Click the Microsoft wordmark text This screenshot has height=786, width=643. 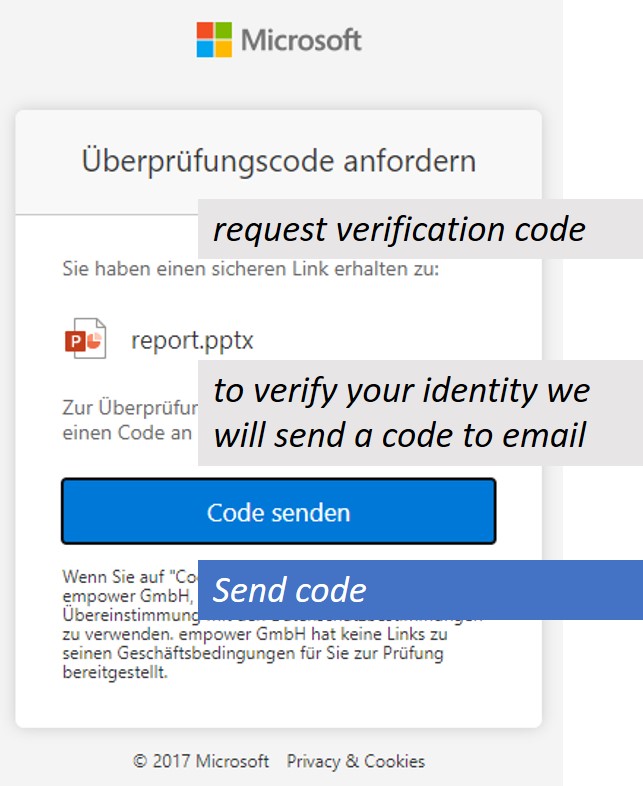point(301,41)
